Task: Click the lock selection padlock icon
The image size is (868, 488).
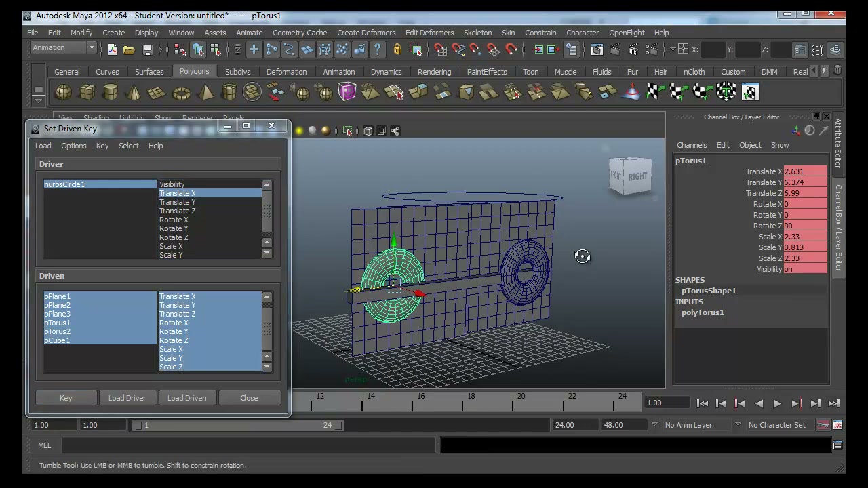Action: point(397,49)
